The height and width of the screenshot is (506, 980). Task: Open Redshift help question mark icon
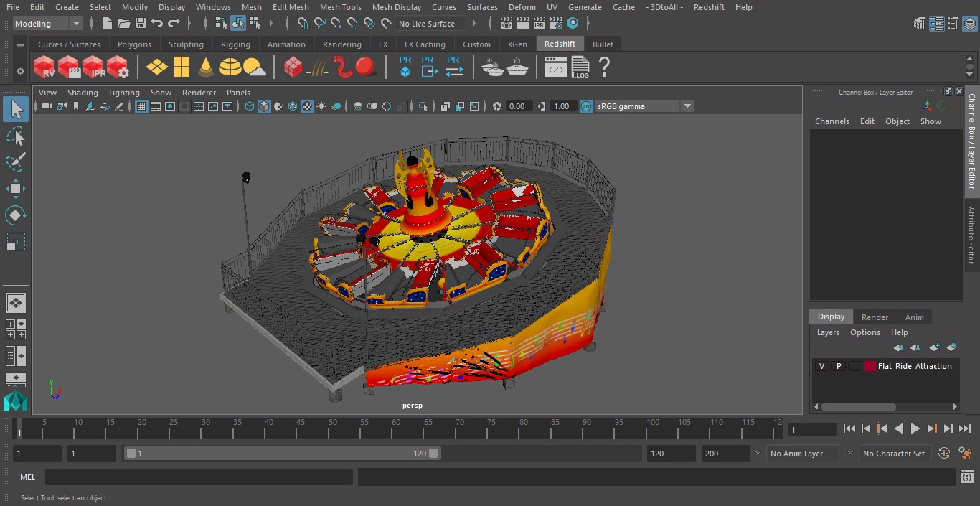coord(604,67)
